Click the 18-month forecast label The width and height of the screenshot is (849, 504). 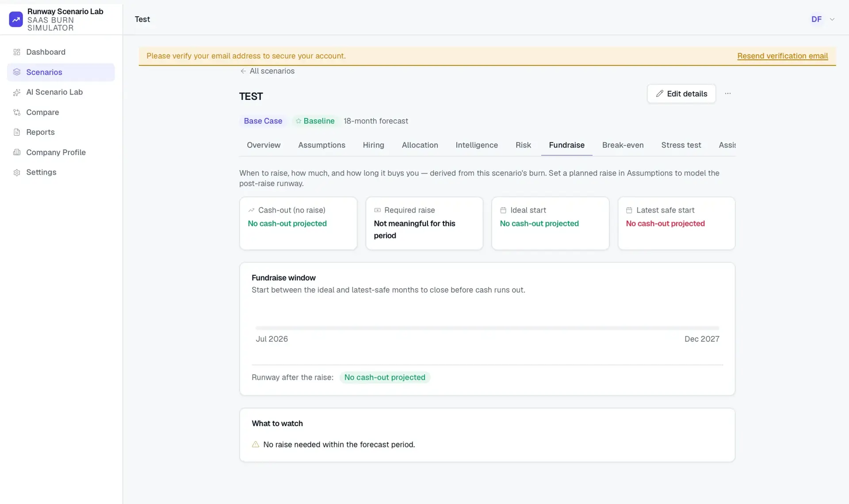[375, 121]
